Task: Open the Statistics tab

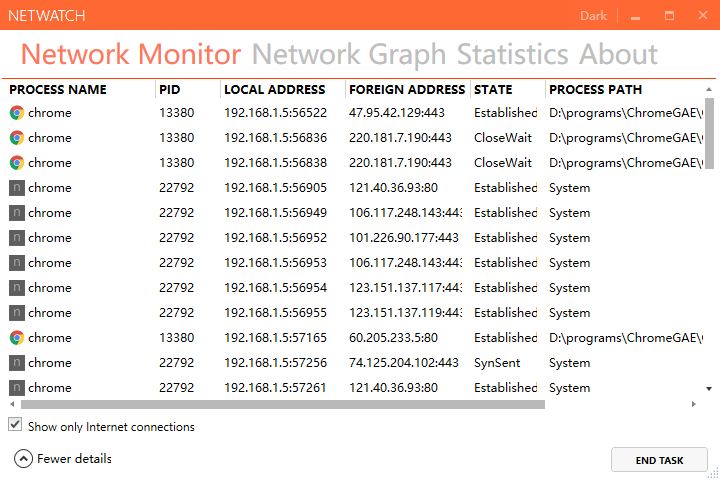Action: 512,54
